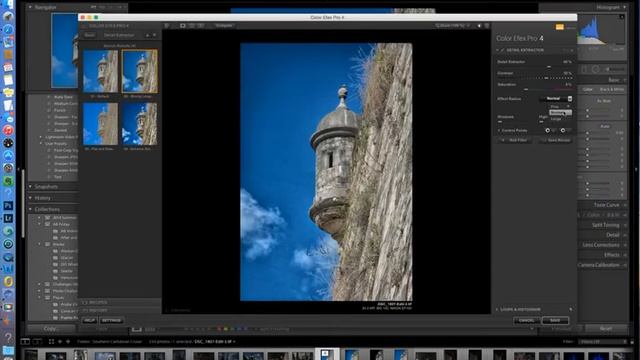Open Lightroom from the Dock

pos(8,218)
